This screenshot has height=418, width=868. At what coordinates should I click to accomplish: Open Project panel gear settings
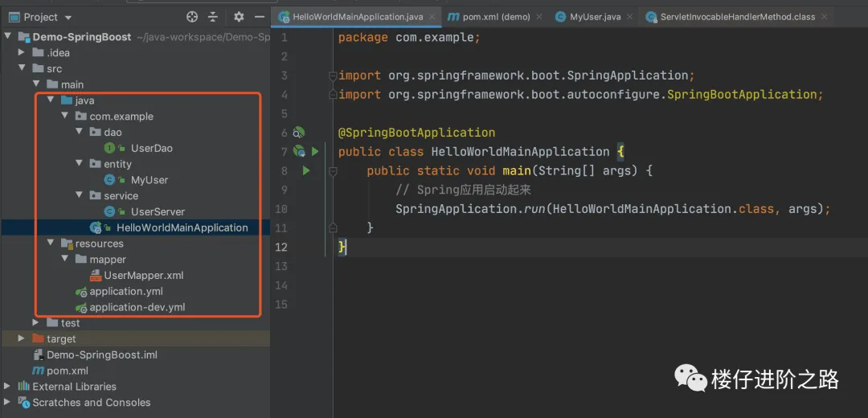(x=239, y=17)
